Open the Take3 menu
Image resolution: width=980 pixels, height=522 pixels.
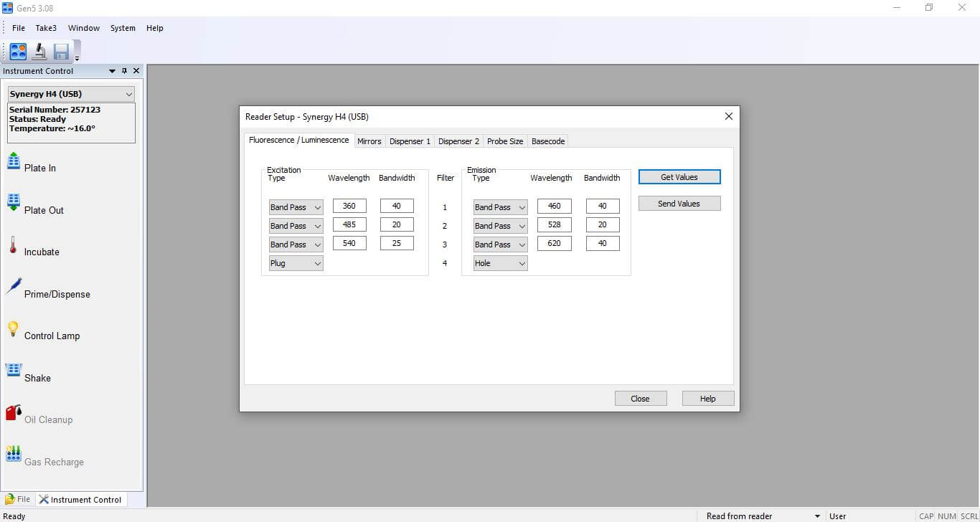46,28
